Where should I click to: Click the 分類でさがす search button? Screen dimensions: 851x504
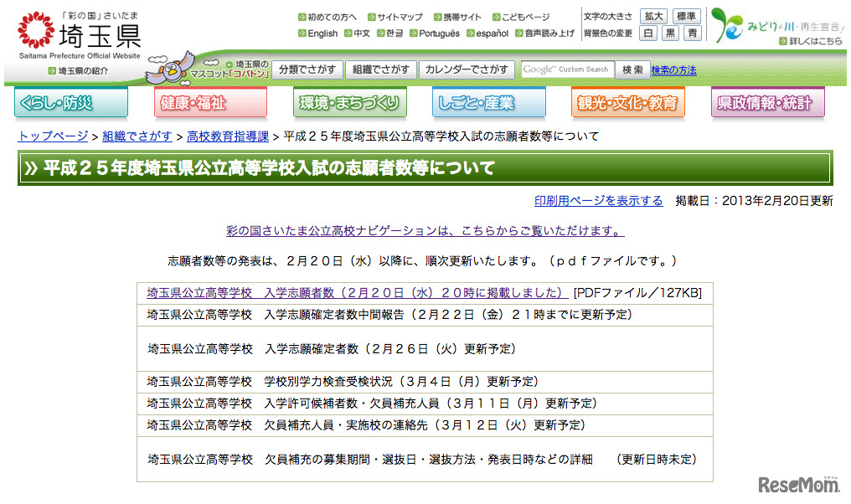click(x=307, y=70)
